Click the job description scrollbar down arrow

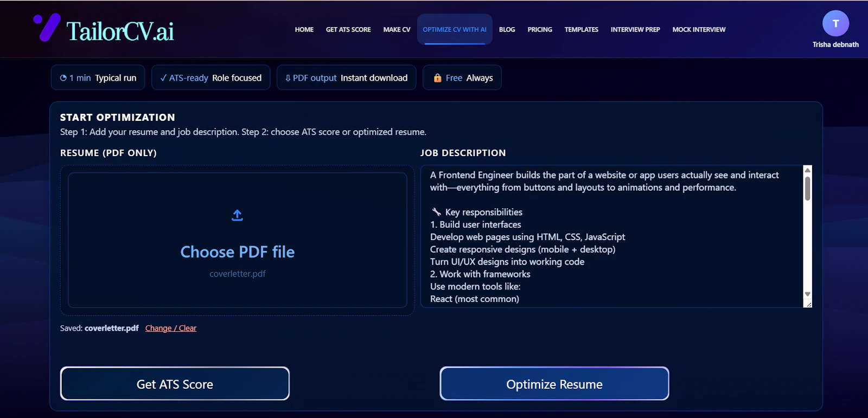(x=807, y=294)
